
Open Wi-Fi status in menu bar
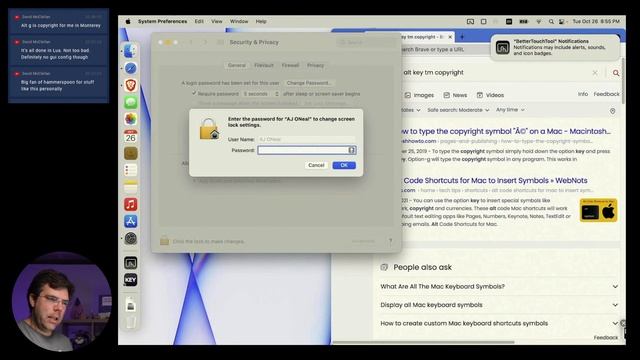pyautogui.click(x=538, y=21)
